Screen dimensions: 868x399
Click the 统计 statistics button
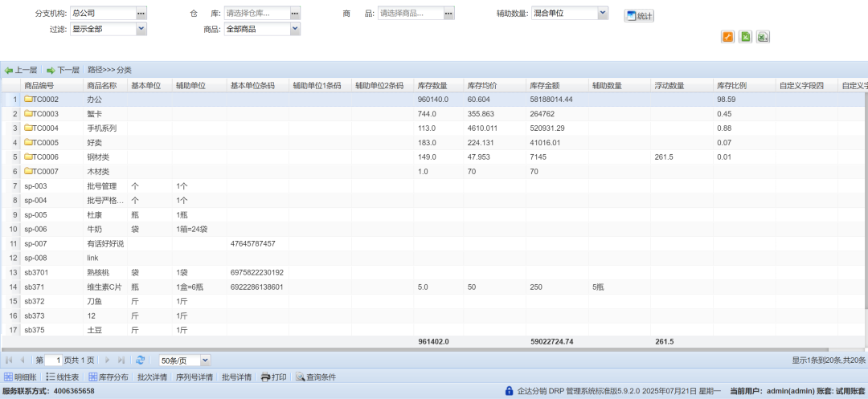pos(639,16)
